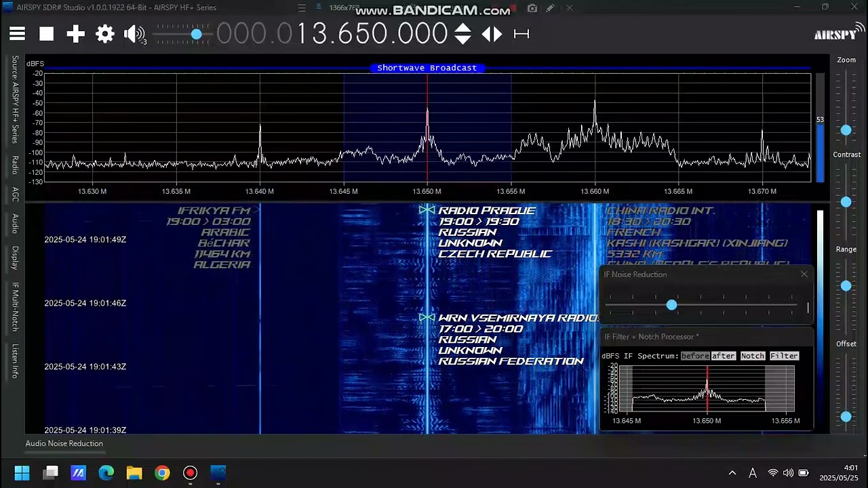This screenshot has width=868, height=488.
Task: Adjust the volume slider knob
Action: click(196, 34)
